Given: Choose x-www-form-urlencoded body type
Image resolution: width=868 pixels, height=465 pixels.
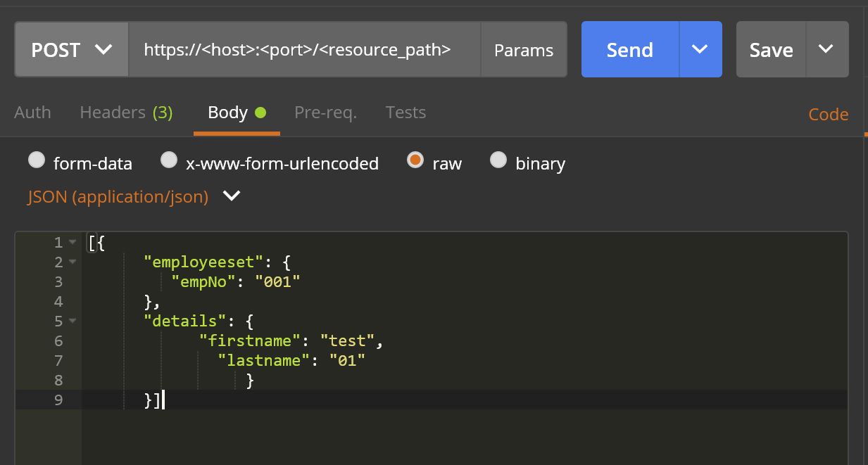Looking at the screenshot, I should (169, 161).
